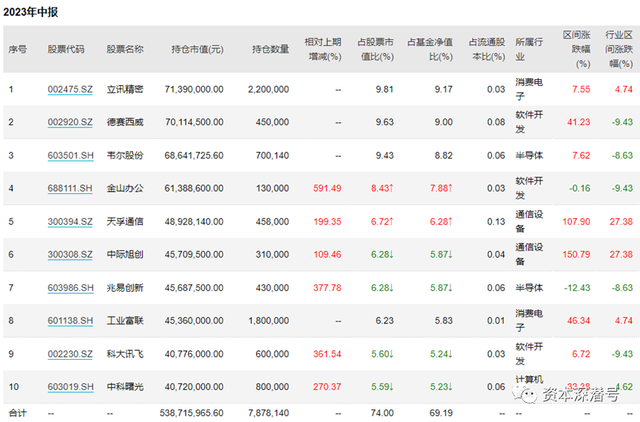Viewport: 640px width, 422px height.
Task: Select stock name 中科曙光
Action: (x=125, y=386)
